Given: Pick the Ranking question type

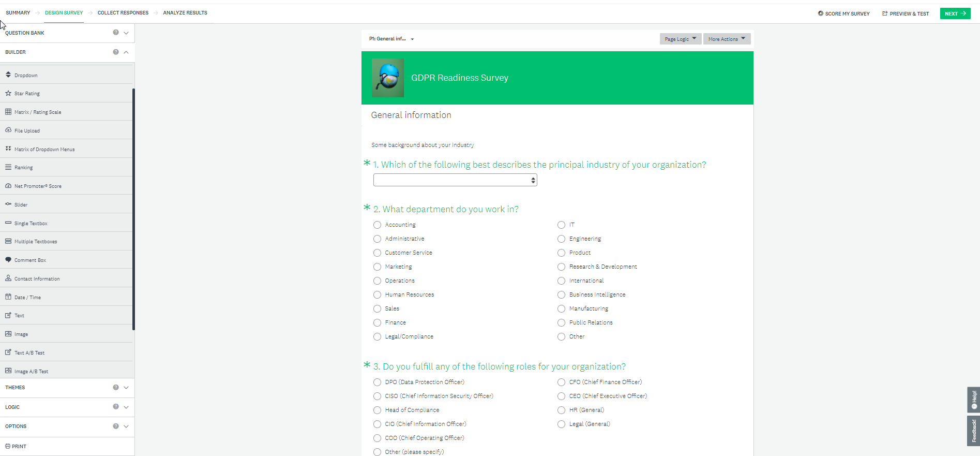Looking at the screenshot, I should (x=24, y=167).
